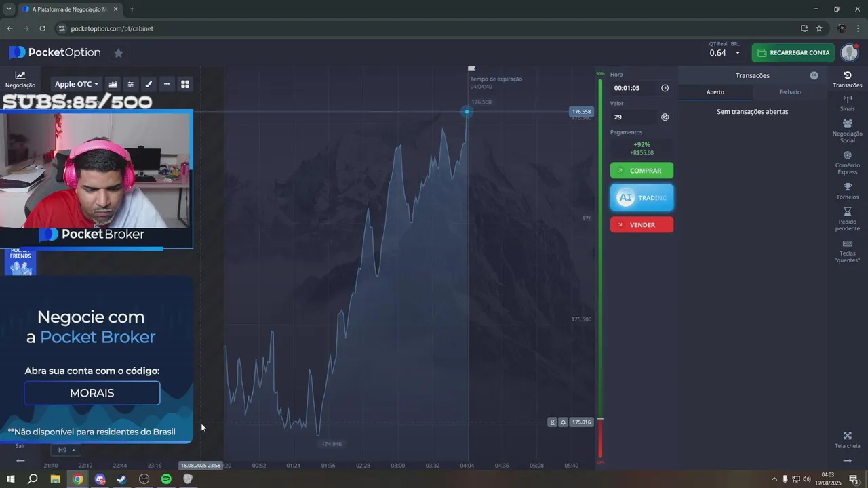Reload the browser page
The height and width of the screenshot is (488, 868).
42,28
